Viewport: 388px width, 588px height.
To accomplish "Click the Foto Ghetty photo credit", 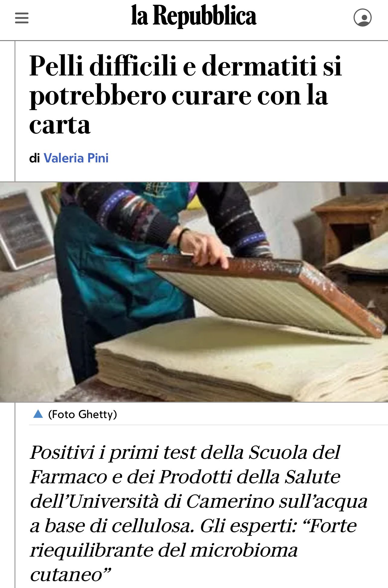I will [x=82, y=414].
